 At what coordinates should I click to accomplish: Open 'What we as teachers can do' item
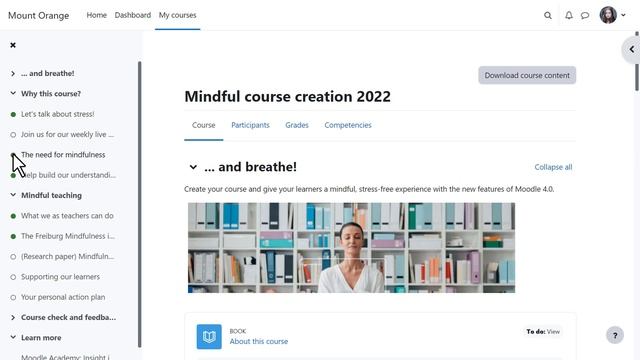coord(67,216)
